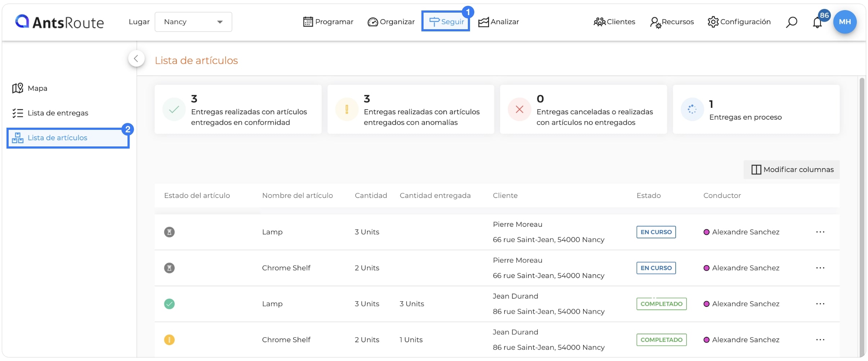Image resolution: width=868 pixels, height=361 pixels.
Task: Click the 1 Units delivered quantity cell
Action: coord(411,340)
